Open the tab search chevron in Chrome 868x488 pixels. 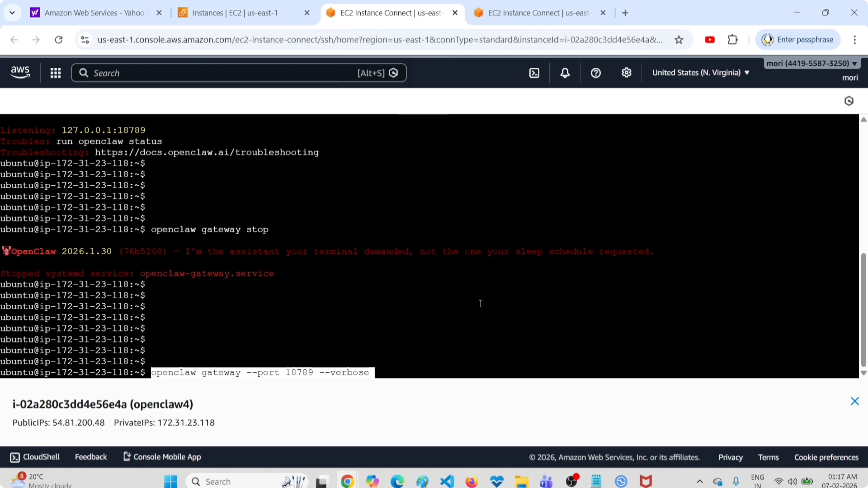[x=12, y=13]
